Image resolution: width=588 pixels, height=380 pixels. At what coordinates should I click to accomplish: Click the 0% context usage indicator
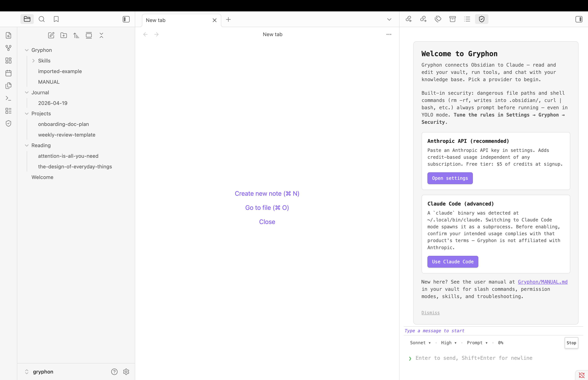tap(501, 343)
